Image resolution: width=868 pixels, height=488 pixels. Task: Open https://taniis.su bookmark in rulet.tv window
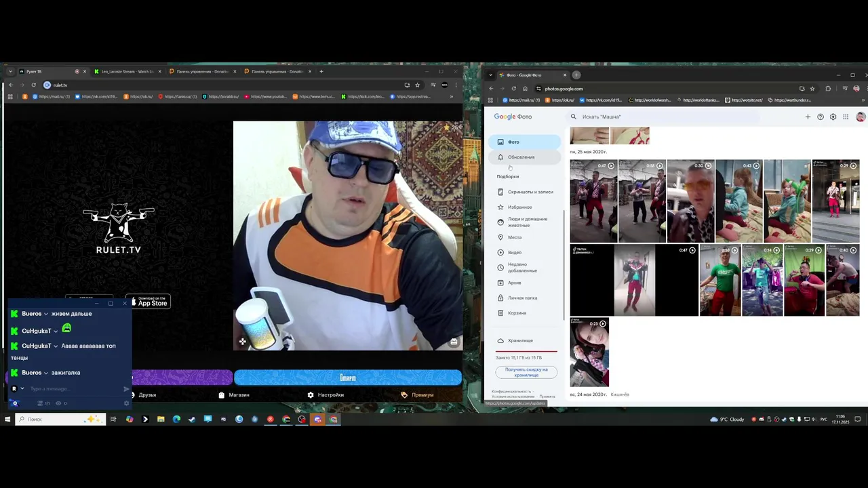tap(178, 96)
